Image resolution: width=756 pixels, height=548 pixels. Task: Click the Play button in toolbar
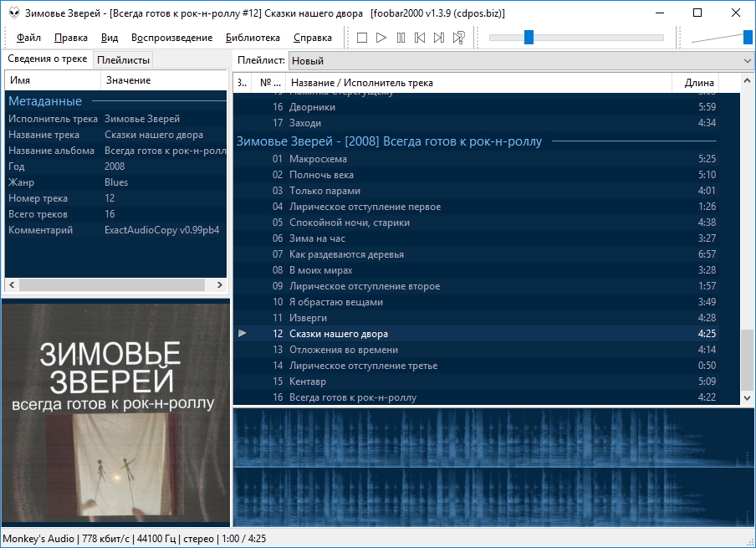point(381,38)
